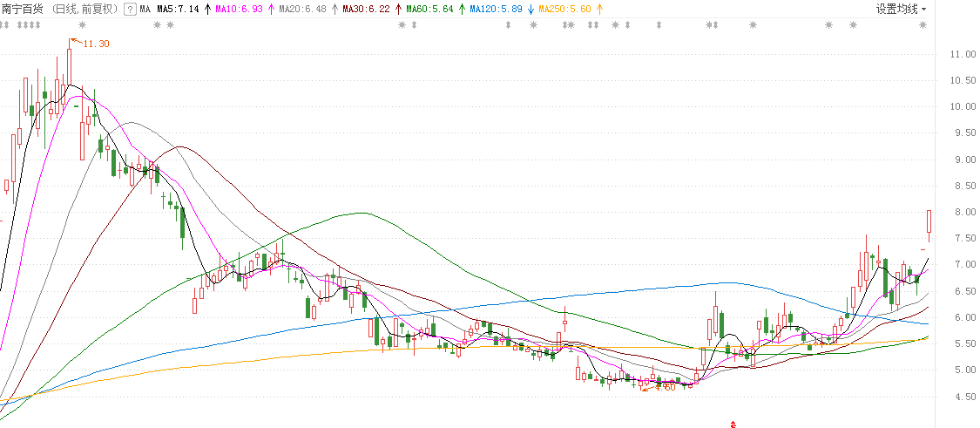The height and width of the screenshot is (428, 980).
Task: Click the green MA60:5.64 label
Action: click(429, 9)
